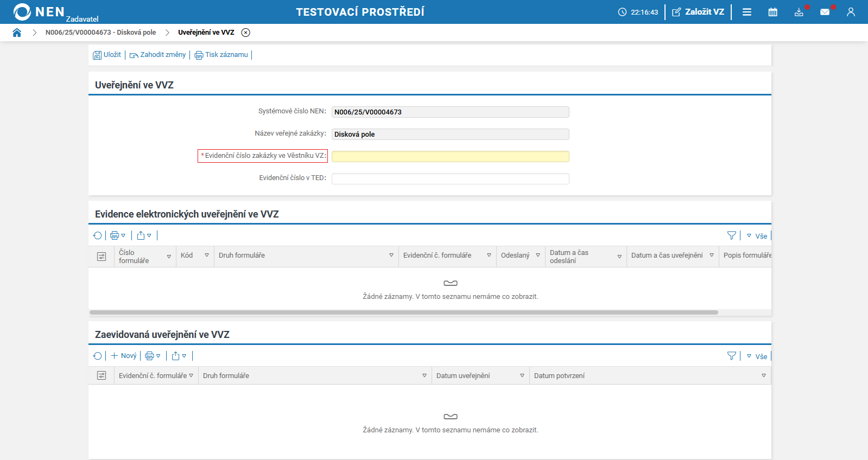Click the Uložit save button
The image size is (868, 460).
[x=107, y=55]
